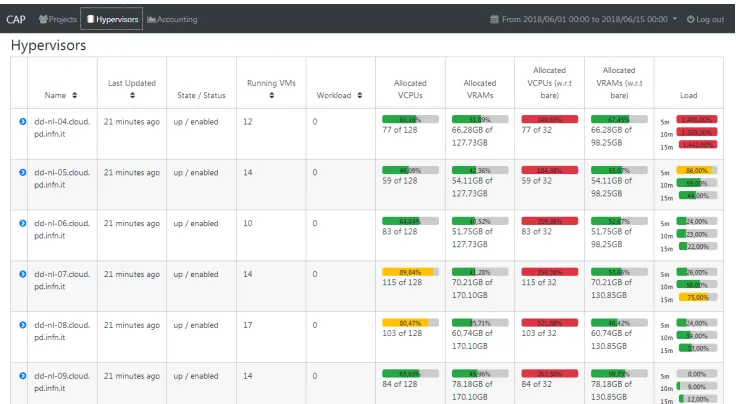Click the State / Status column header
Viewport: 736px width, 404px height.
click(x=201, y=95)
